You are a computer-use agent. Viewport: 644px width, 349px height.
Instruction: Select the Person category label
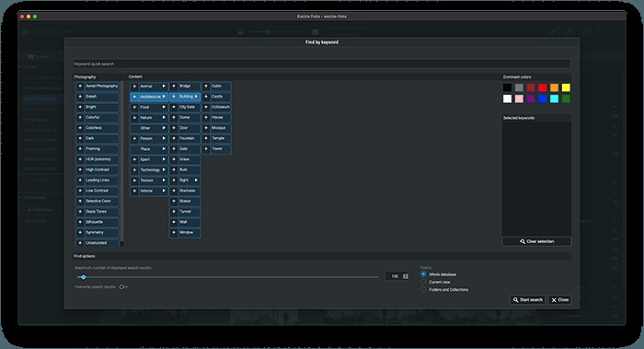click(146, 138)
